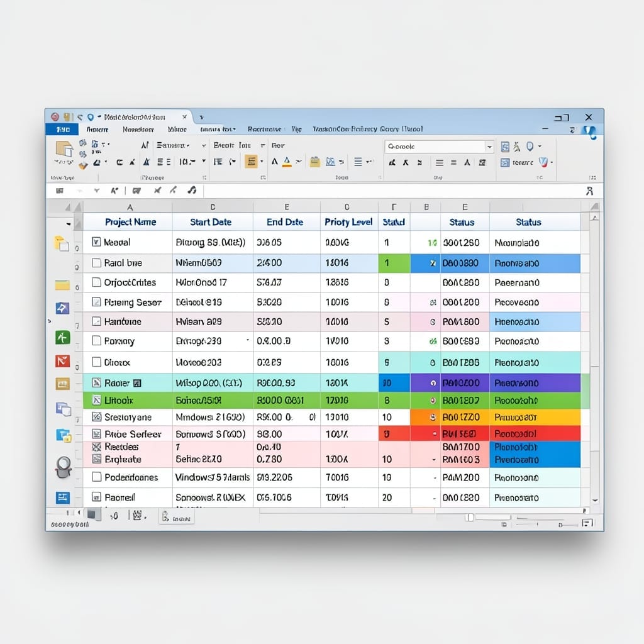Toggle the highlighted orange alignment button
The image size is (644, 644).
click(x=251, y=162)
